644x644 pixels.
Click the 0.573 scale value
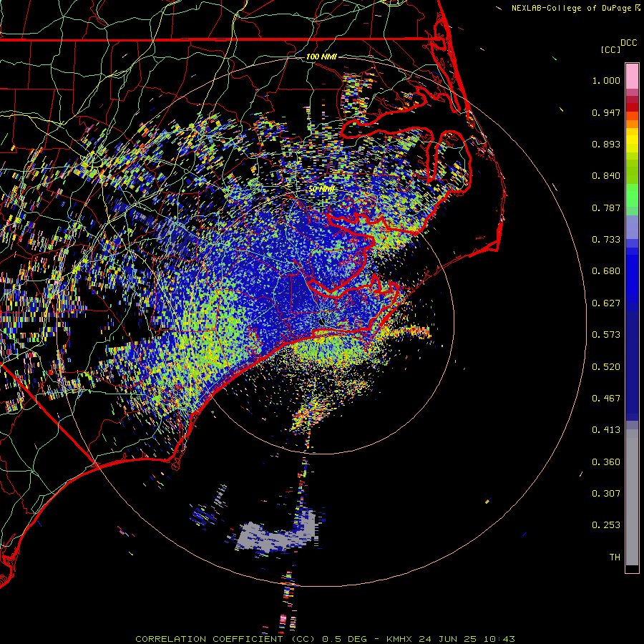click(606, 335)
